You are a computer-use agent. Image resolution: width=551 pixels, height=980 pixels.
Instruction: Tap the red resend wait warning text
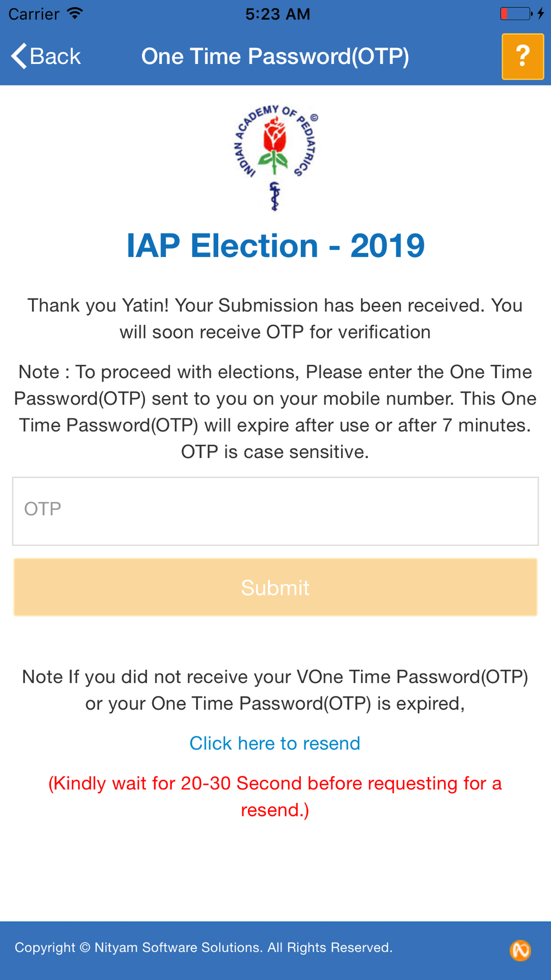point(275,796)
